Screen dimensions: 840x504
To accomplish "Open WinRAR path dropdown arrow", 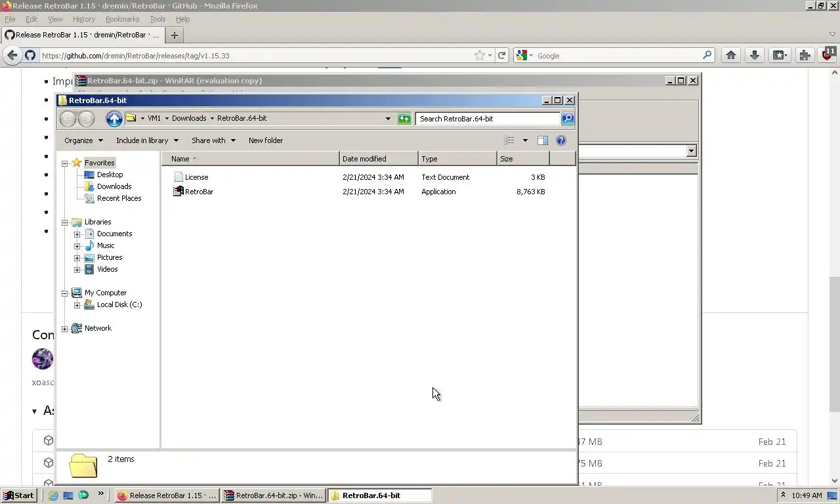I will (x=691, y=152).
